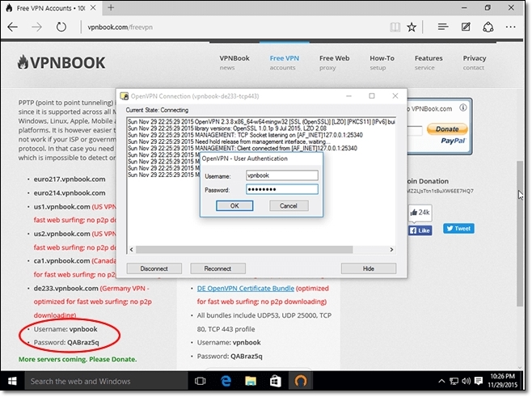Click the browser page vertical scrollbar
This screenshot has height=397, width=532.
[x=520, y=234]
